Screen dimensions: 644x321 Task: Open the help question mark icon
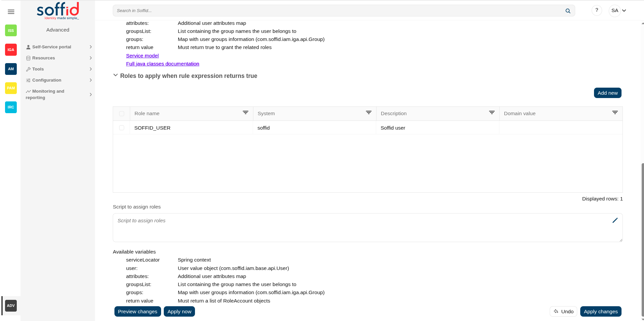[597, 10]
